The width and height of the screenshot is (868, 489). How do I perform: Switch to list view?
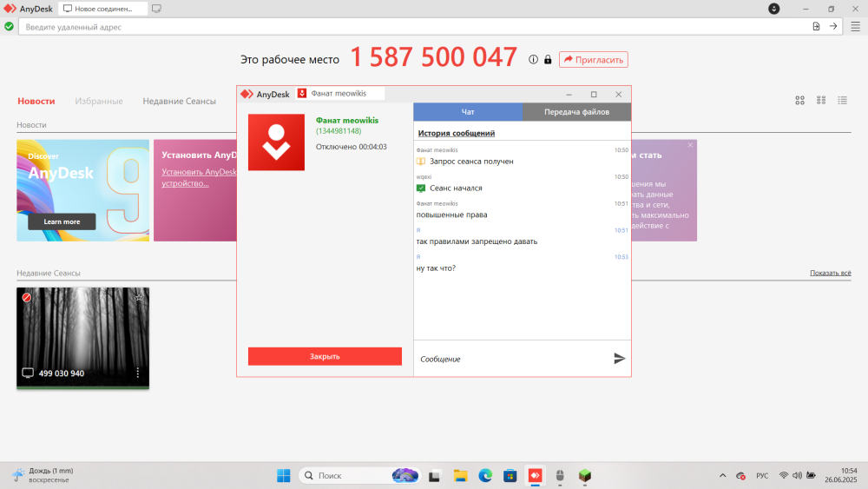tap(843, 100)
